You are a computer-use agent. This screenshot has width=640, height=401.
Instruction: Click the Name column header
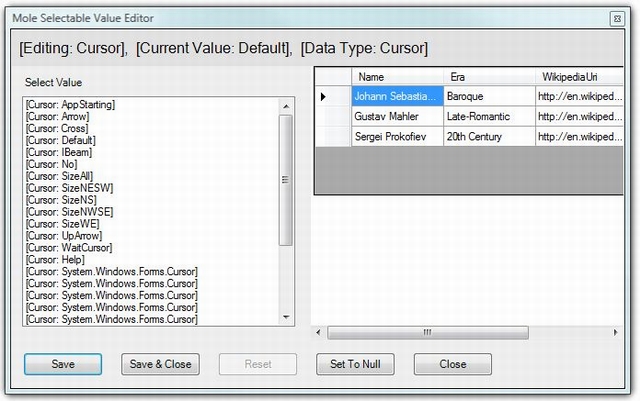click(398, 77)
